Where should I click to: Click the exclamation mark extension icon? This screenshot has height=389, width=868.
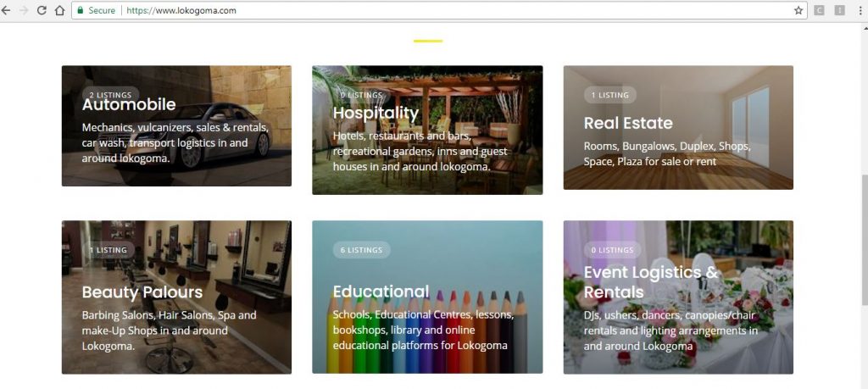840,10
